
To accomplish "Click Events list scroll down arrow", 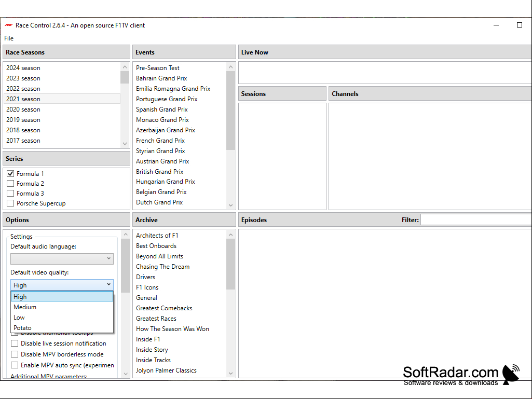I will [231, 205].
